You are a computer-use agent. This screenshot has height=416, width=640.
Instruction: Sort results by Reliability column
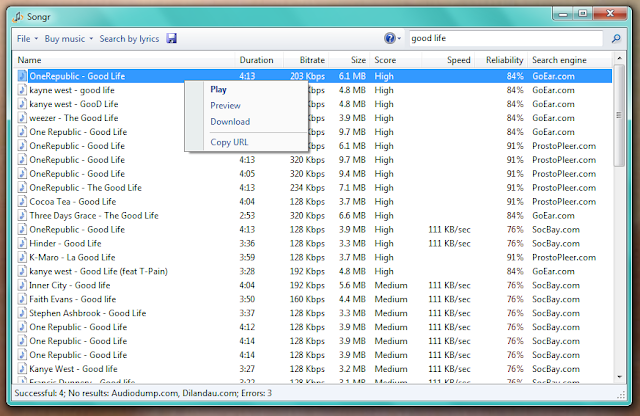point(501,60)
